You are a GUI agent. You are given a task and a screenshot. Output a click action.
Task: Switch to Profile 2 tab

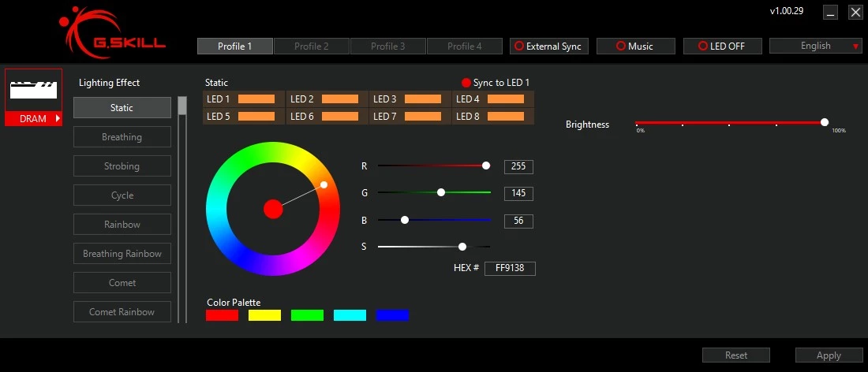pyautogui.click(x=311, y=46)
